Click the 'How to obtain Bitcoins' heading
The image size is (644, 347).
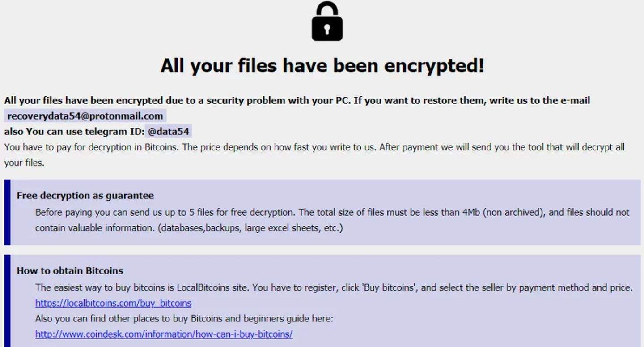[70, 270]
